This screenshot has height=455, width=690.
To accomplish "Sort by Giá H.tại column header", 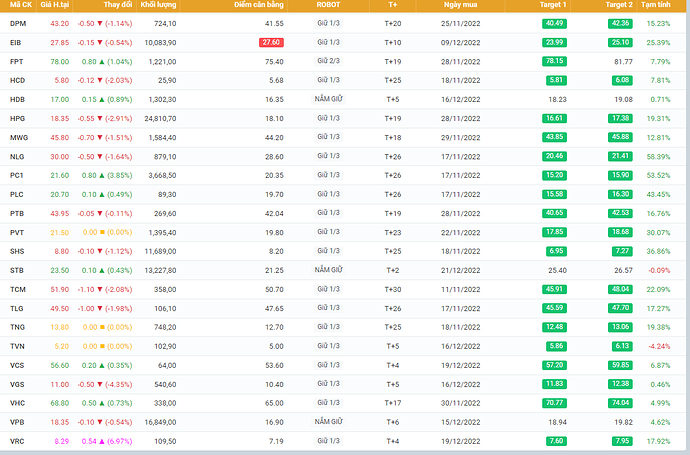I will click(x=55, y=5).
